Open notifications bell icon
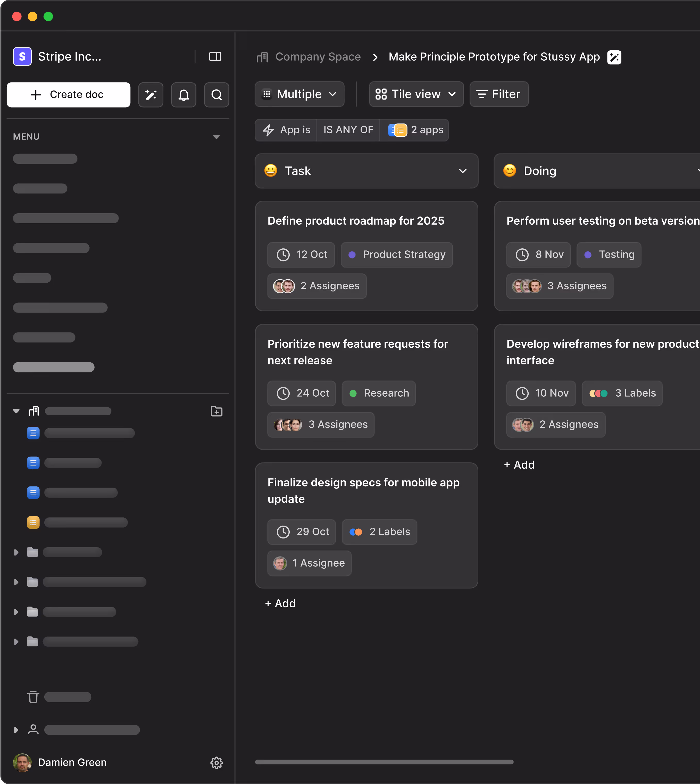This screenshot has height=784, width=700. (x=184, y=95)
